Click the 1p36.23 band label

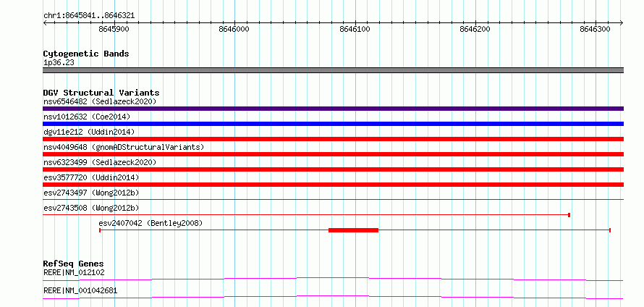[x=59, y=63]
